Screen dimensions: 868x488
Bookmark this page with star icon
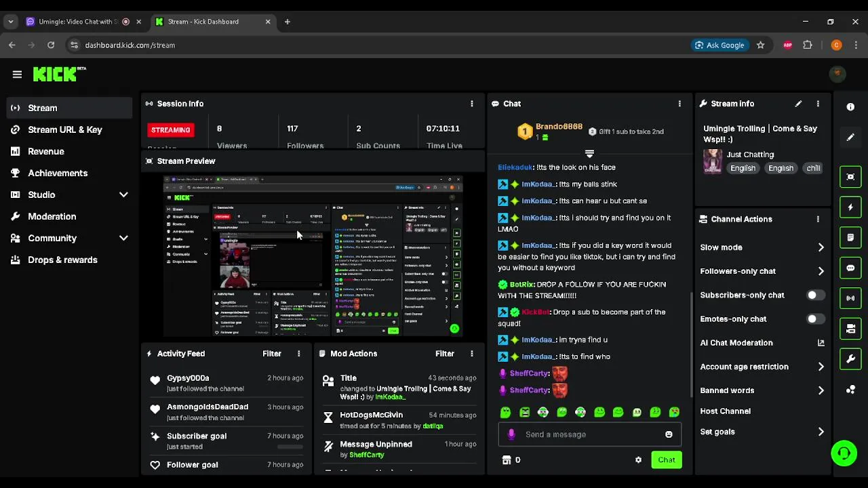point(761,45)
